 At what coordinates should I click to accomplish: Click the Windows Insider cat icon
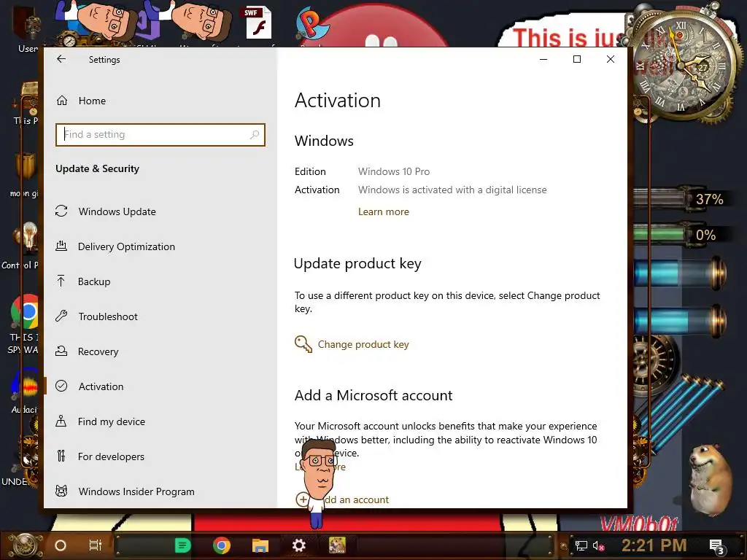[61, 491]
